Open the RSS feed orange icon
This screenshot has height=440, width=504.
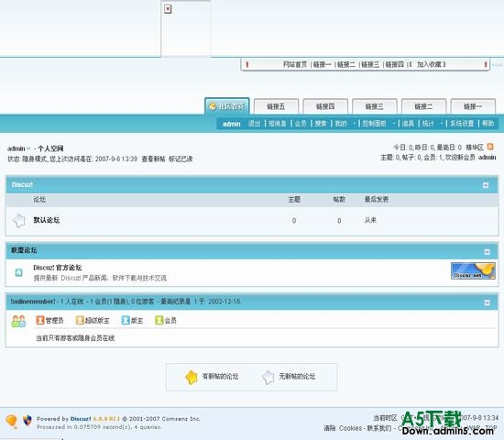pos(490,147)
